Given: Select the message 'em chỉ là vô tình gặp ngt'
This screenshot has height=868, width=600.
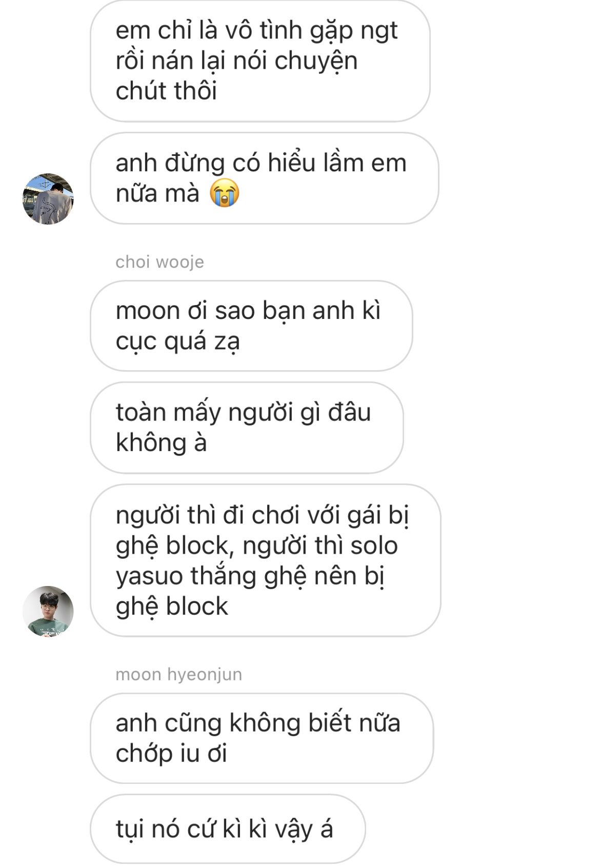Looking at the screenshot, I should (x=260, y=61).
